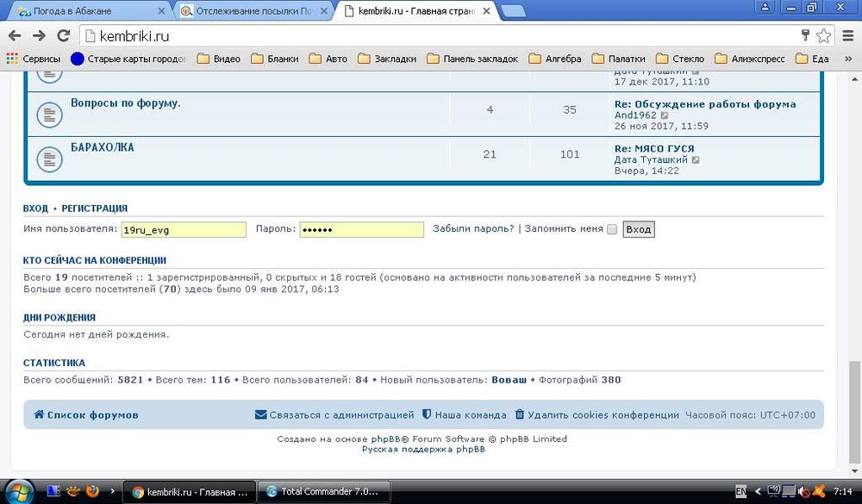Open the Windows Start menu

[17, 492]
